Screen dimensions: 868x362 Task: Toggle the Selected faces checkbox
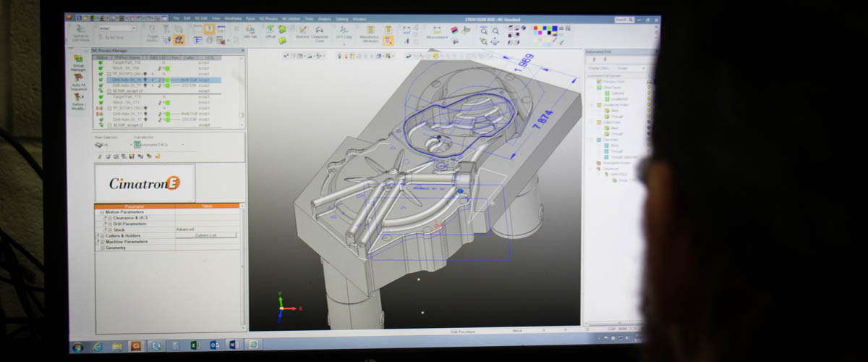[x=607, y=93]
